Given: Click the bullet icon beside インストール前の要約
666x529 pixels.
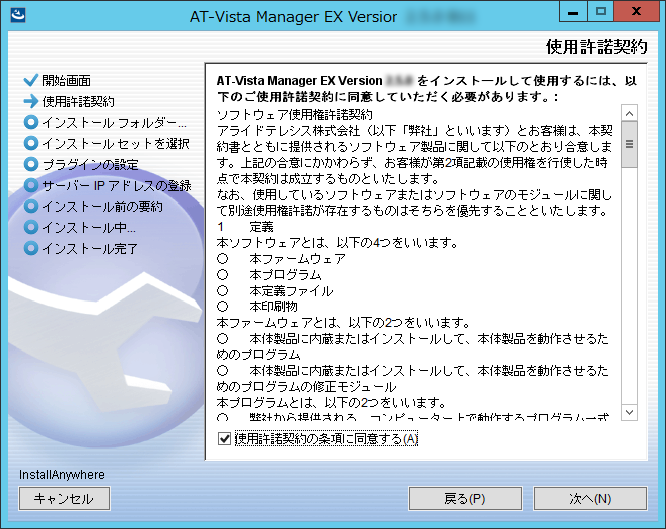Looking at the screenshot, I should [x=30, y=206].
